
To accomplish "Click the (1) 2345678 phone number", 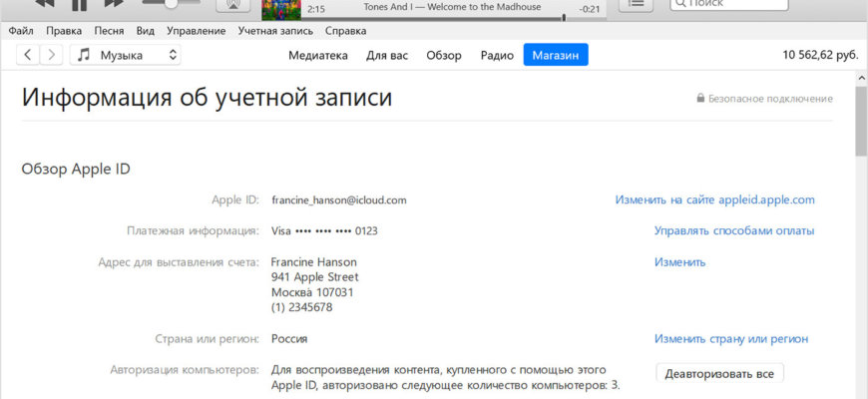I will [x=301, y=307].
